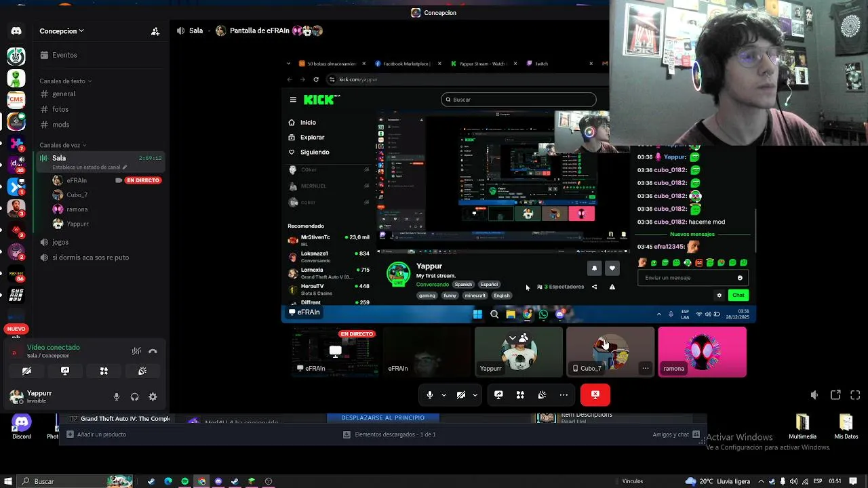Image resolution: width=868 pixels, height=488 pixels.
Task: Expand camera options arrow in call bar
Action: (475, 395)
